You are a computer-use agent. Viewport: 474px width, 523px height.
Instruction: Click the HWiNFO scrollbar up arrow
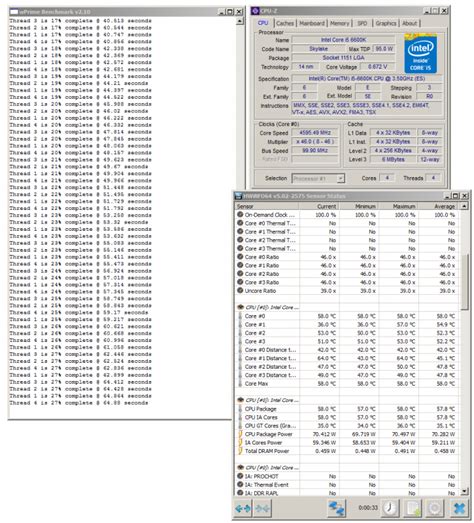(464, 206)
